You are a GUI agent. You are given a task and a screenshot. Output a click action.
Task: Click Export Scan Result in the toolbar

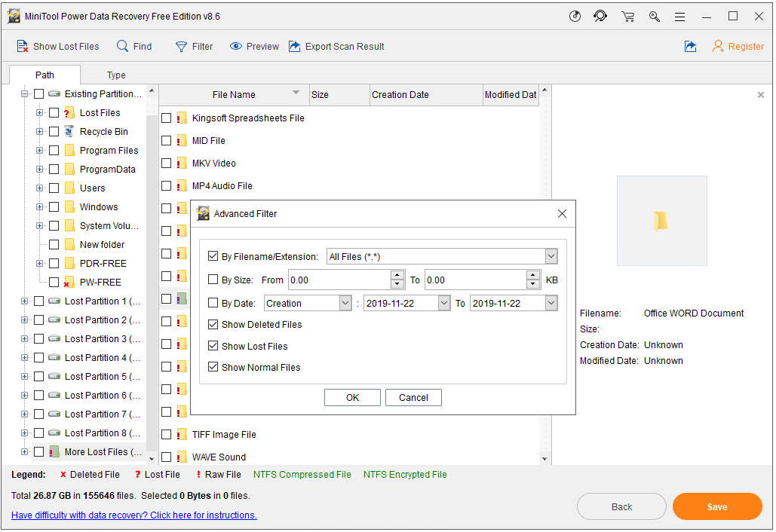(x=336, y=46)
